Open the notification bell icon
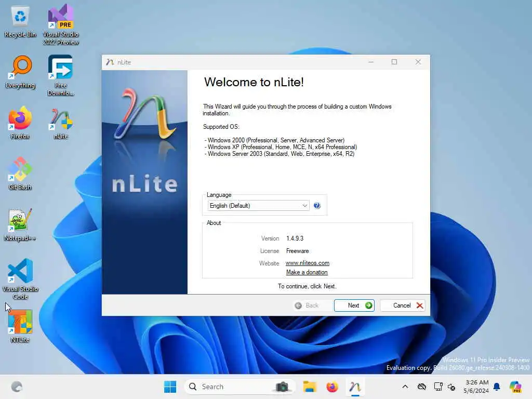This screenshot has width=532, height=399. coord(497,387)
